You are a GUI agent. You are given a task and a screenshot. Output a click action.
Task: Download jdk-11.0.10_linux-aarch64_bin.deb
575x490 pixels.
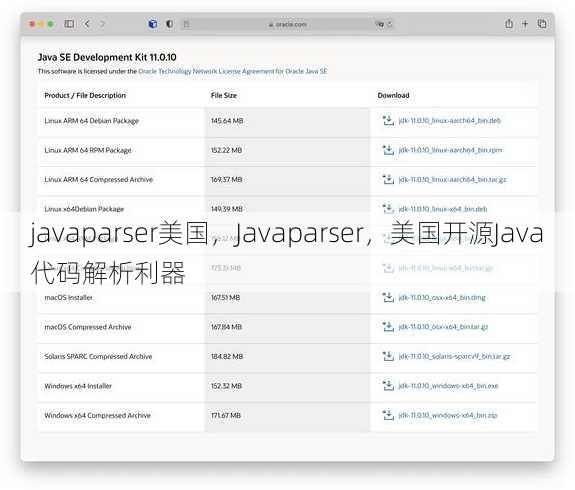450,121
